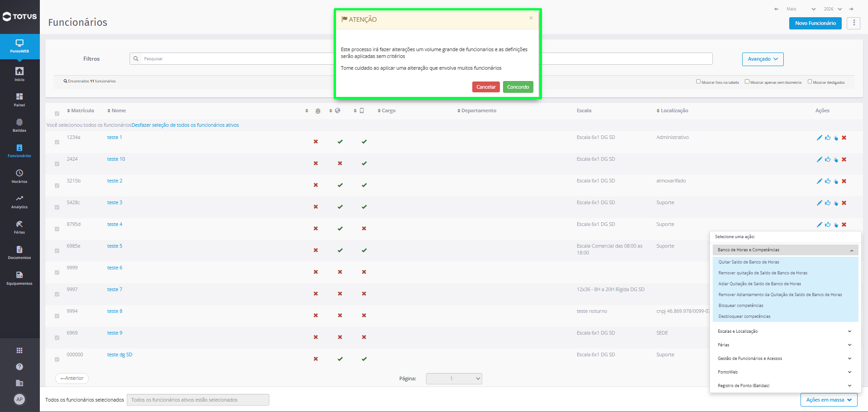Expand Gestão de Funcionários e Acessos

click(785, 359)
